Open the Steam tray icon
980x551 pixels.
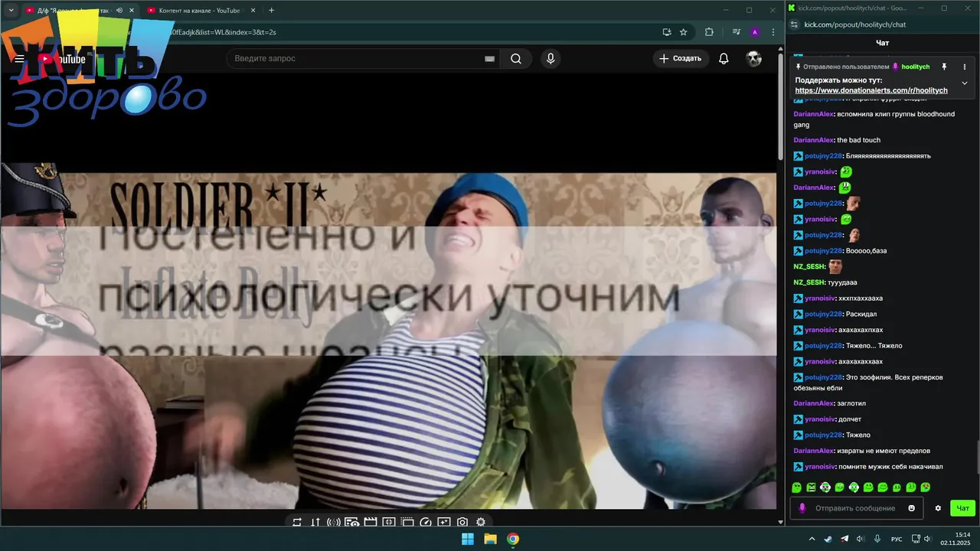click(828, 539)
